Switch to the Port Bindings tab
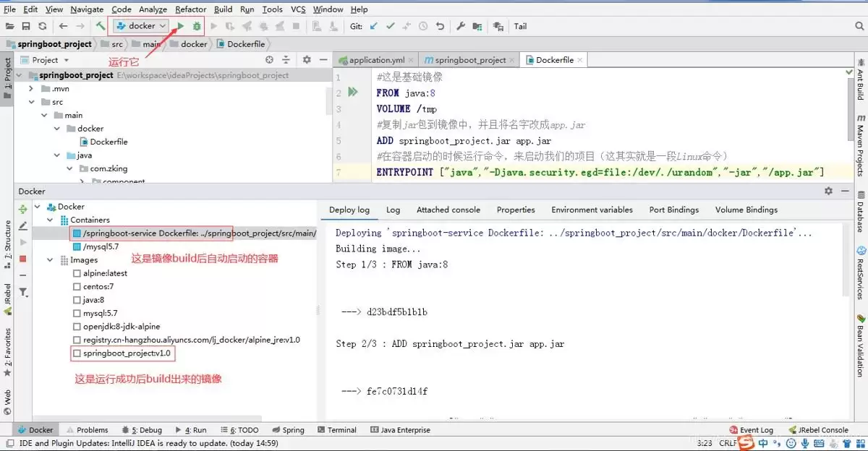The image size is (868, 451). click(x=673, y=210)
